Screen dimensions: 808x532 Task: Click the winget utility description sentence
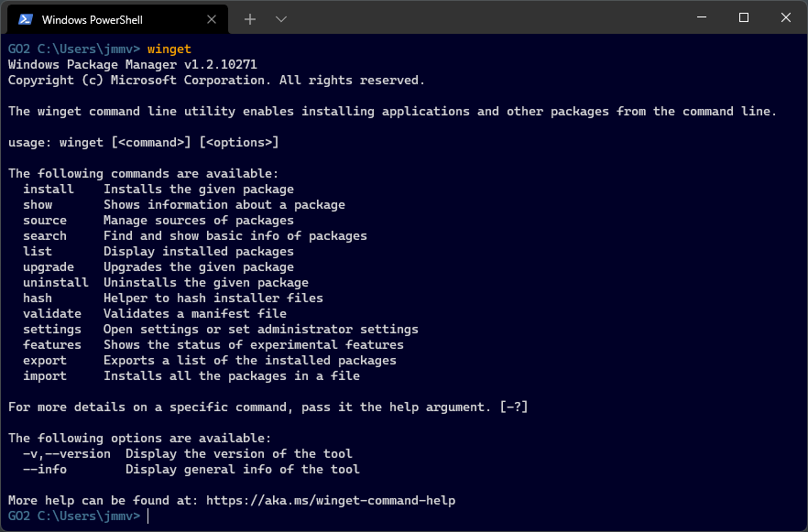pos(392,111)
